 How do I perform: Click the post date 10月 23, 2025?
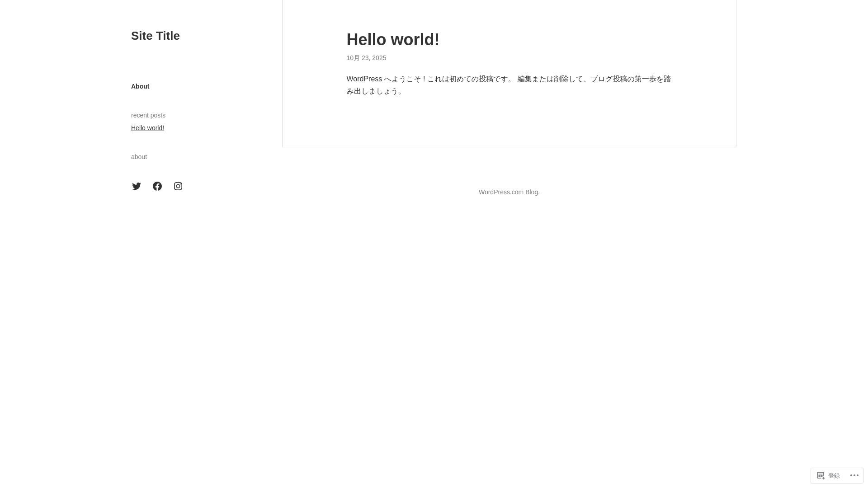point(366,58)
